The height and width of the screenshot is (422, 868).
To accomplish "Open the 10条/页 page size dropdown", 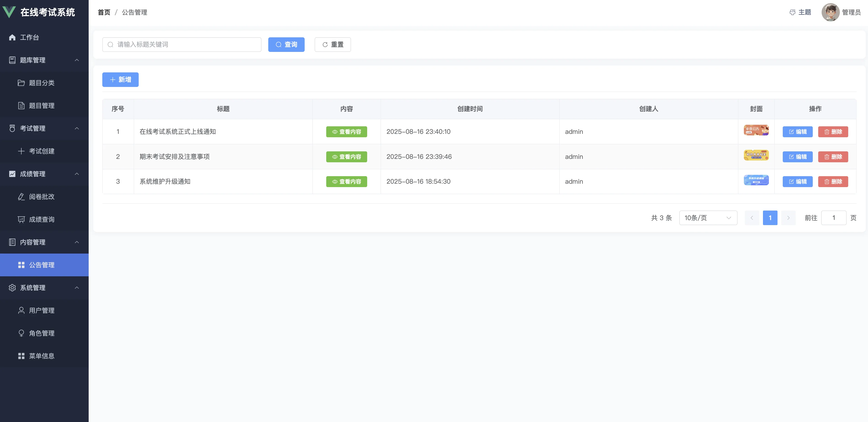I will (708, 218).
